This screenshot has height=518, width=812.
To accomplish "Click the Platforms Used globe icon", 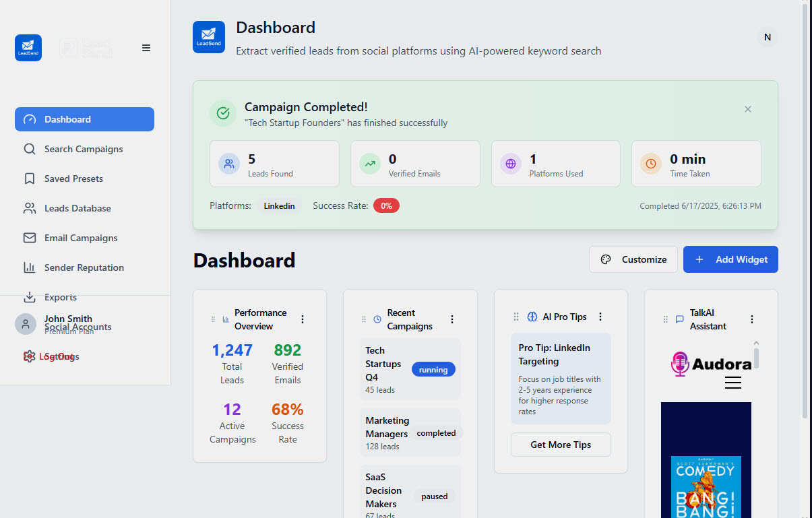I will pos(511,164).
